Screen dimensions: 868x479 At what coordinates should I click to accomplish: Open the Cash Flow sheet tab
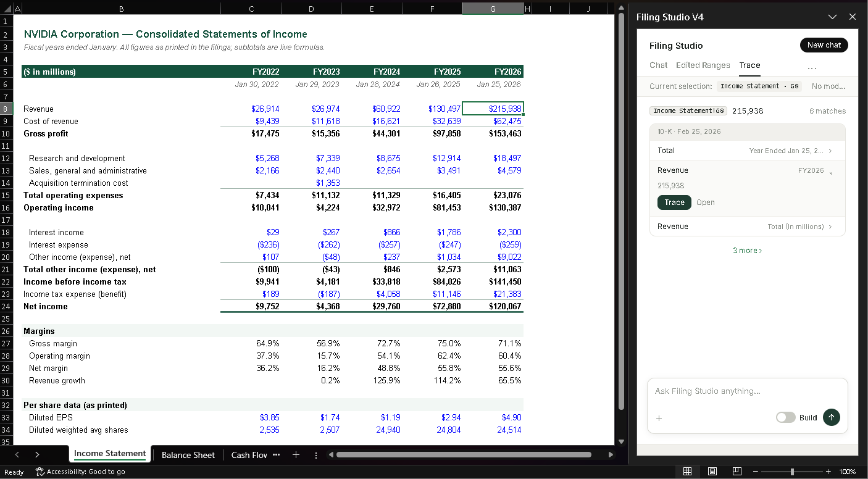coord(249,455)
